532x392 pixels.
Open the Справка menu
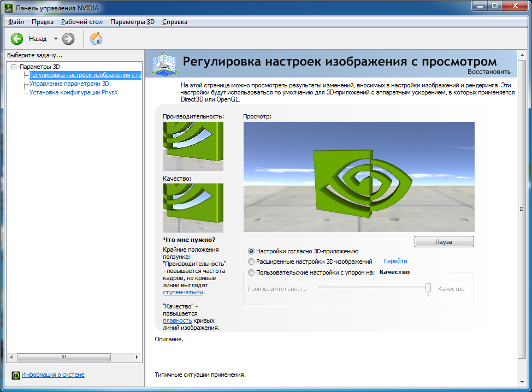click(175, 22)
